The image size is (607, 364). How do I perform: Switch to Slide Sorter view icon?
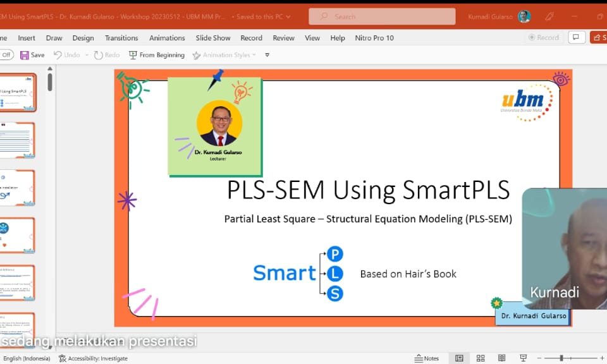tap(481, 358)
